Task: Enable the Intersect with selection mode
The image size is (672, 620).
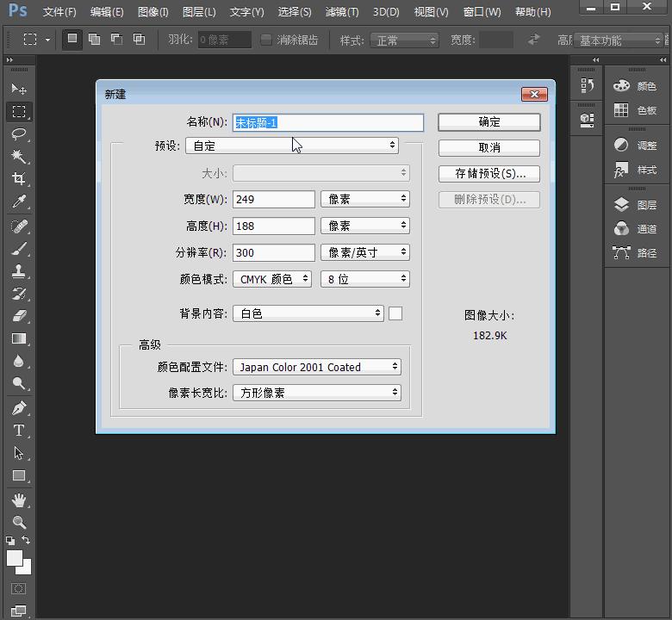Action: 139,40
